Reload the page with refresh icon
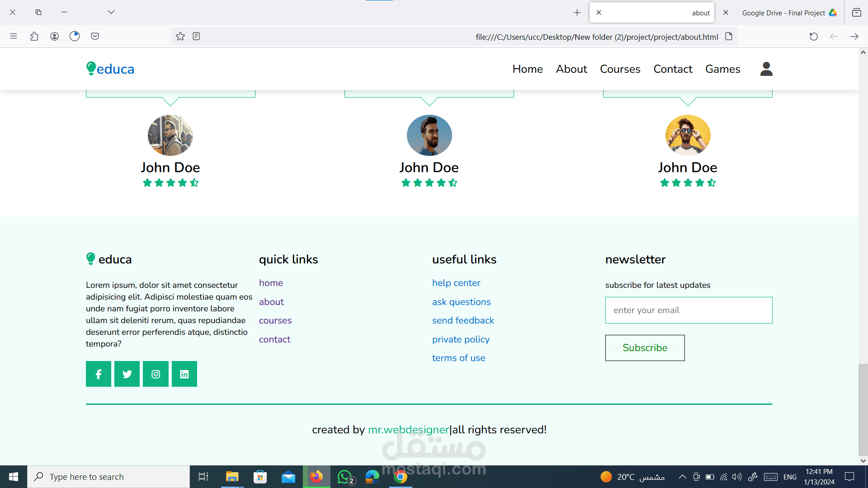The height and width of the screenshot is (488, 868). [813, 37]
